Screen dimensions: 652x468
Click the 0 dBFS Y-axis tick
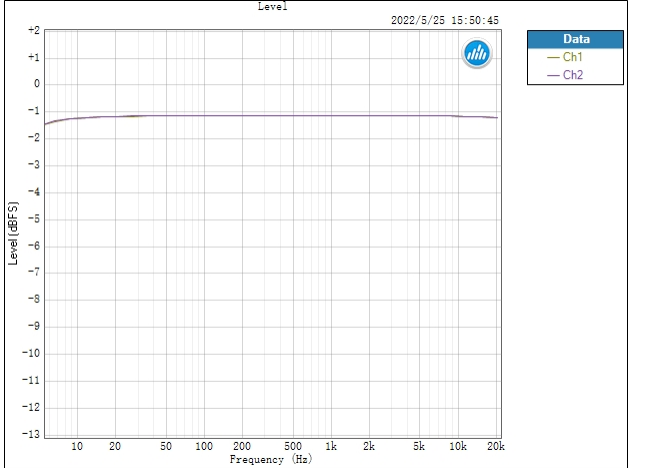coord(37,85)
